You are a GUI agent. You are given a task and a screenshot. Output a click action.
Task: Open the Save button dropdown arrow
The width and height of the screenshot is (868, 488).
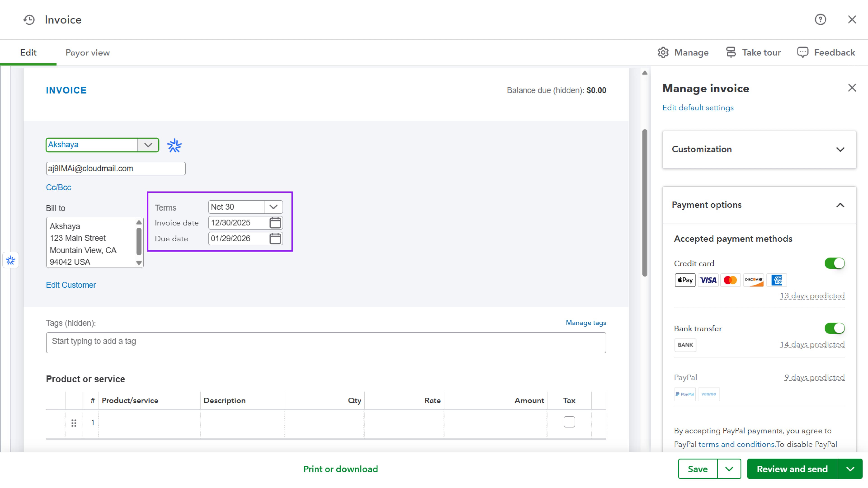pos(729,469)
